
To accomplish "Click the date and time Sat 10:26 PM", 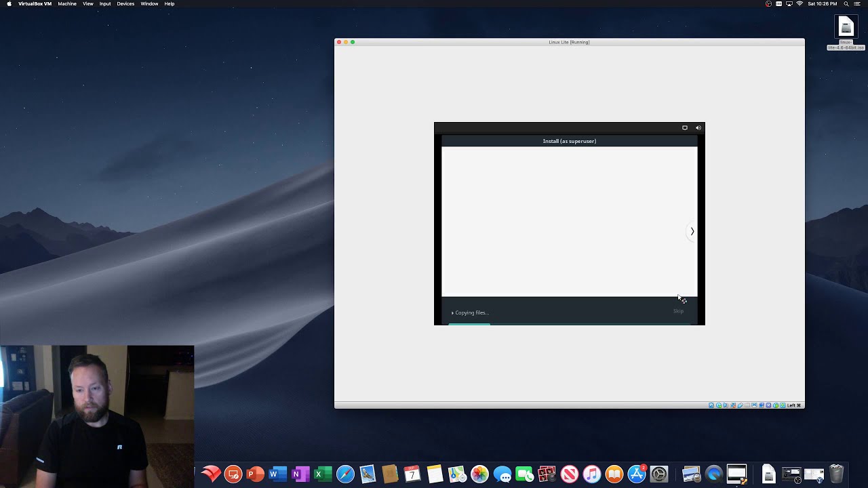I will pyautogui.click(x=823, y=4).
